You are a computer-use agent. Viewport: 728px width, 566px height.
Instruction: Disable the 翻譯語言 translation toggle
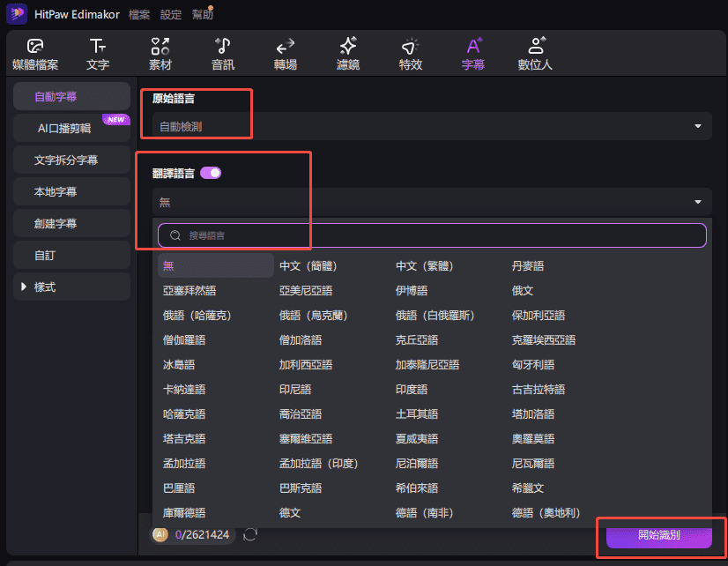click(x=212, y=175)
